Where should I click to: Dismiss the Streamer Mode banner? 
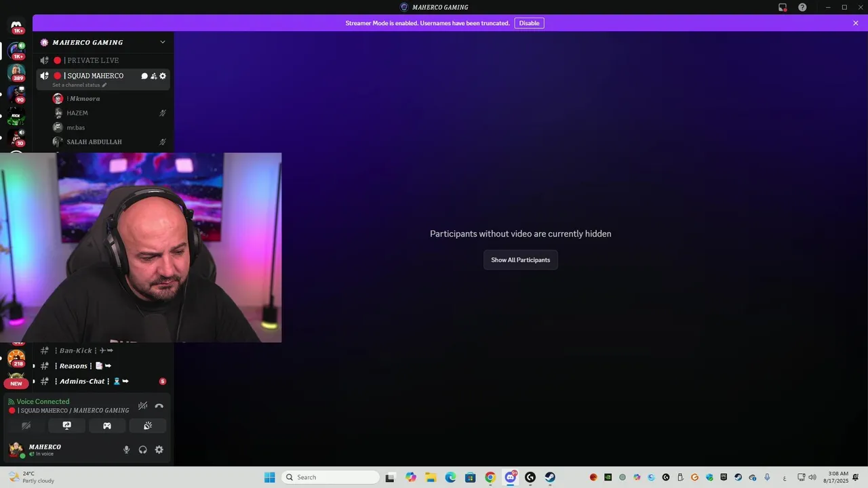point(856,23)
